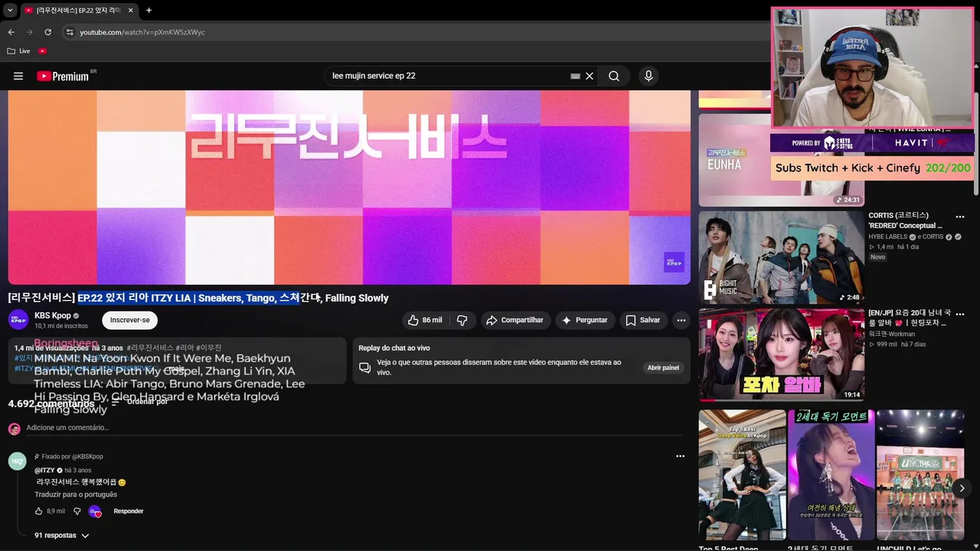Click the main video player
Screen dimensions: 980x551
349,187
